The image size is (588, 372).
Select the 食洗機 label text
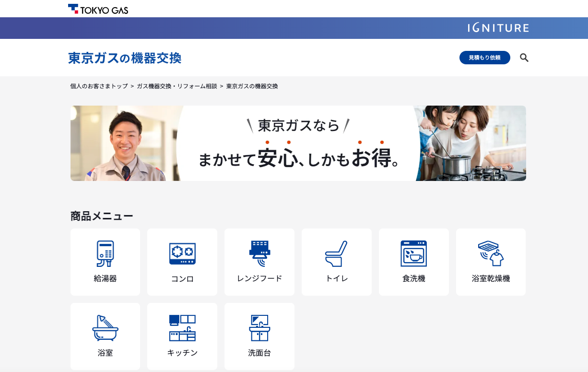point(414,278)
